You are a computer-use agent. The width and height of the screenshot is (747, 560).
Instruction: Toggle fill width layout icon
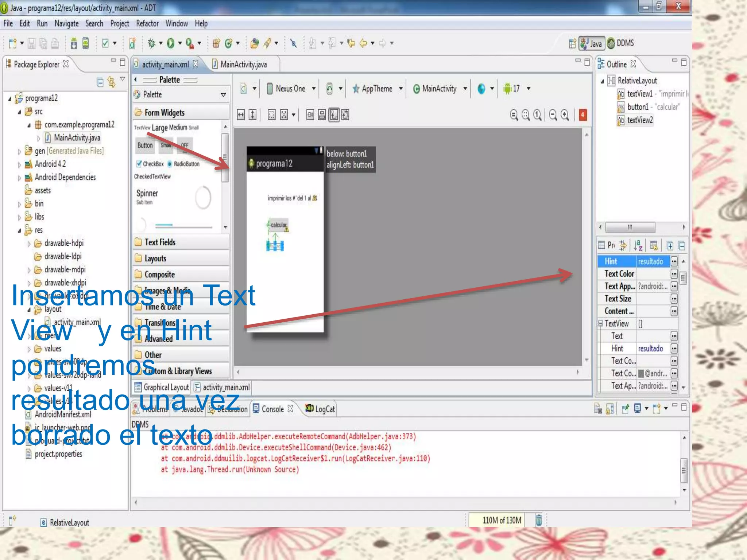[241, 115]
